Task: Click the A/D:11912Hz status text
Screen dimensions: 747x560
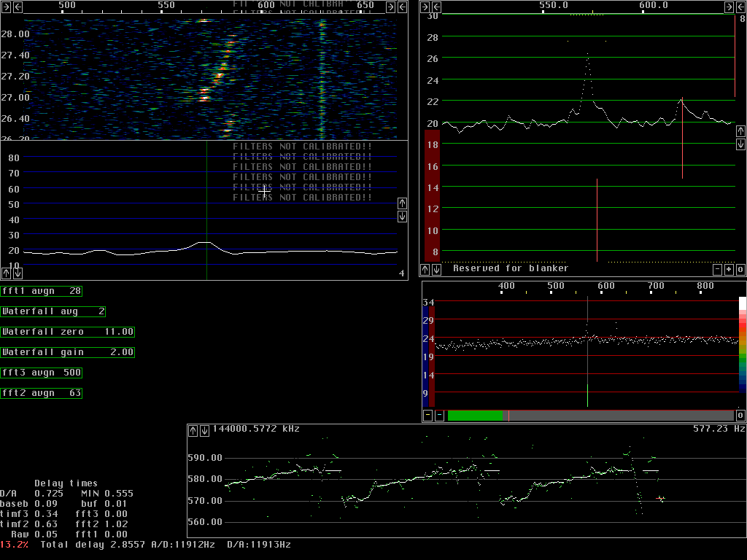Action: [183, 544]
